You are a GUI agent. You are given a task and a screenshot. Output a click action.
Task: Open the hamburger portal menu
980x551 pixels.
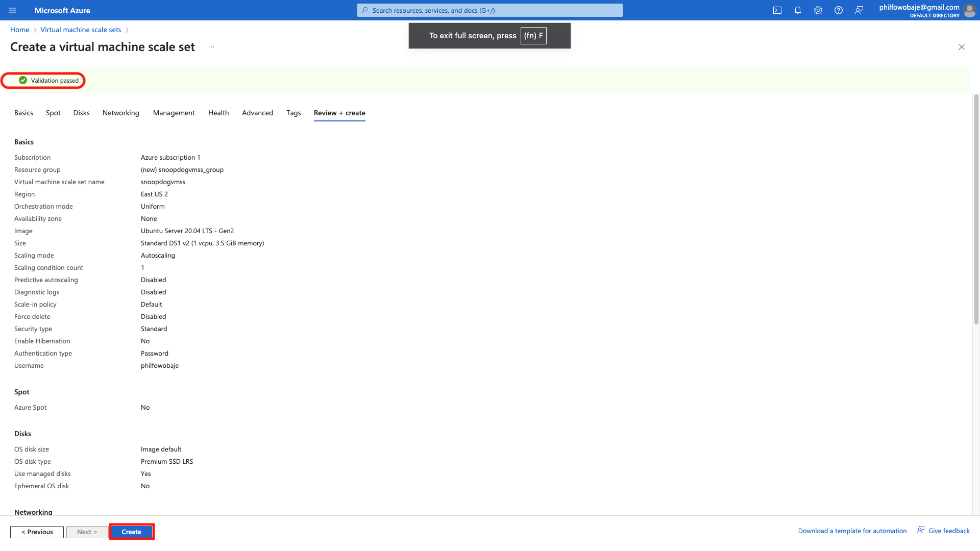coord(12,10)
